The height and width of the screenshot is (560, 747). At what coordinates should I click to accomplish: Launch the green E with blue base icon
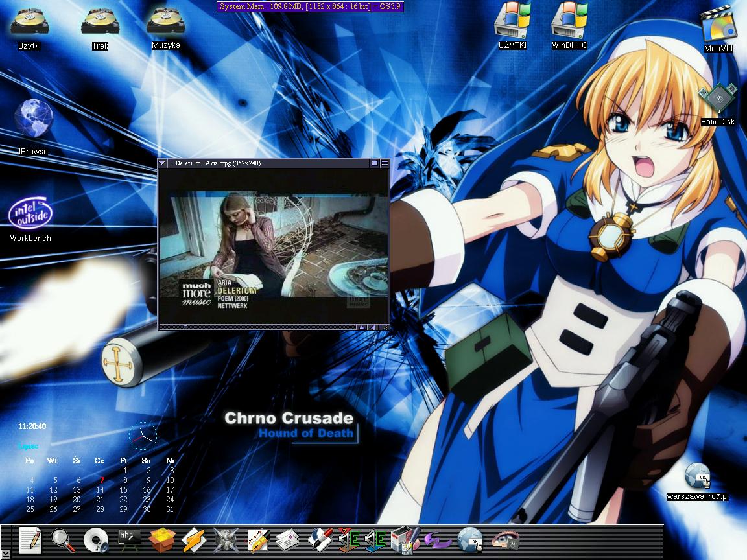[376, 541]
